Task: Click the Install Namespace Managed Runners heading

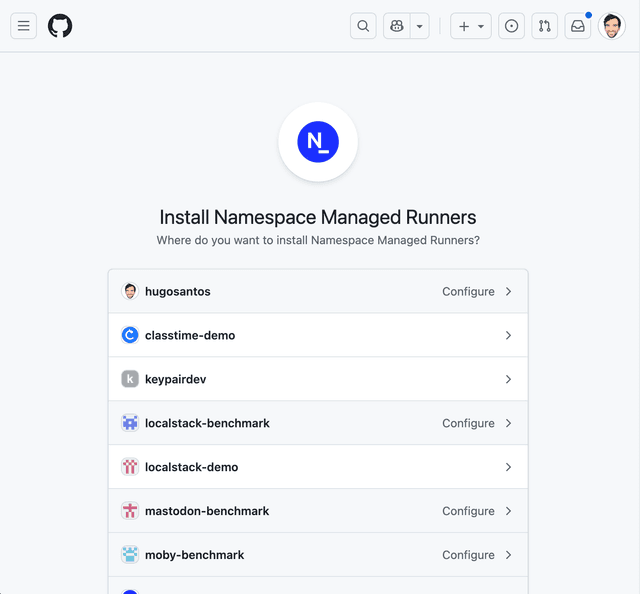Action: click(318, 217)
